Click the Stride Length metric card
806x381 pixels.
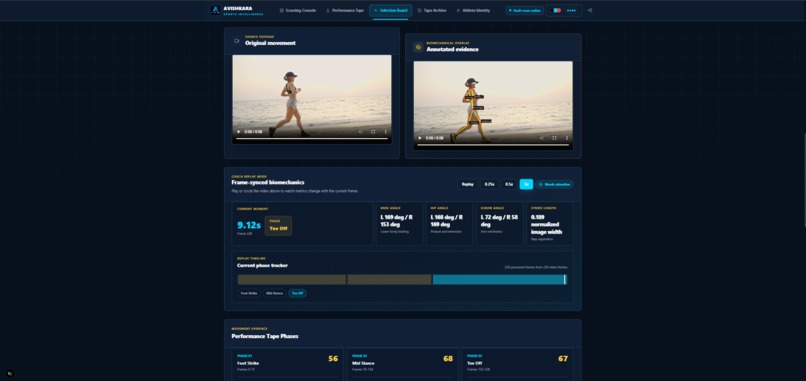[549, 223]
